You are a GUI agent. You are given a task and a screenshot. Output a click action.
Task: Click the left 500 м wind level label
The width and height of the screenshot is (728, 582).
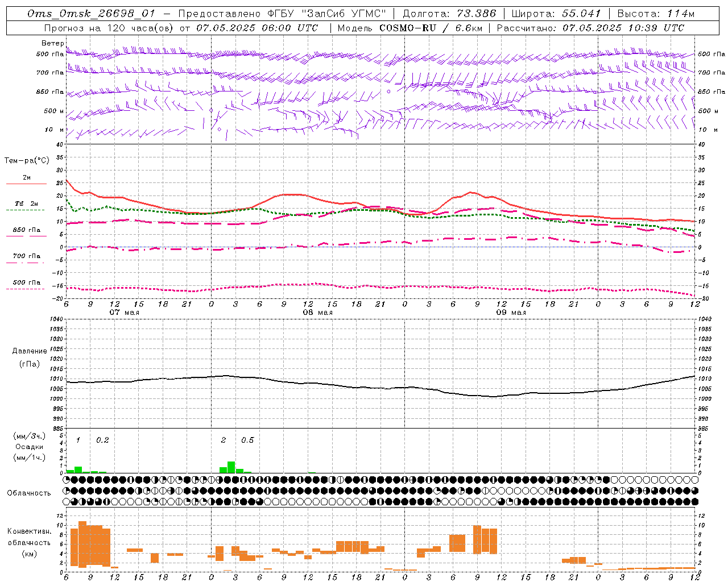54,111
